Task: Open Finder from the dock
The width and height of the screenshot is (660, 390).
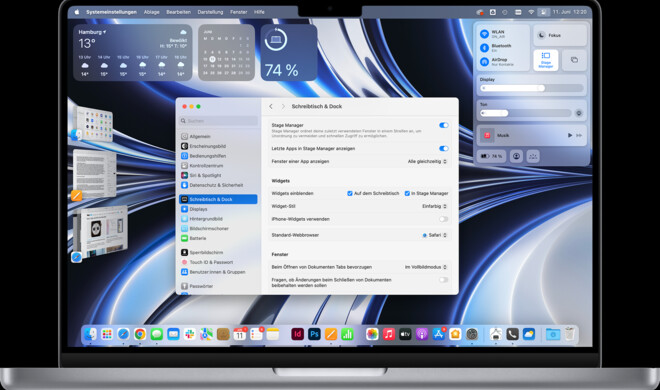Action: tap(90, 334)
